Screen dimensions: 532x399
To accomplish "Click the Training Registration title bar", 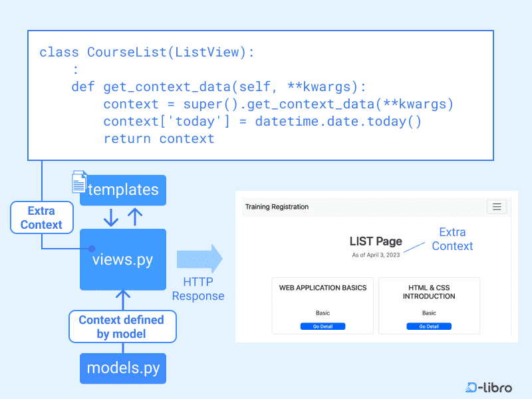I will click(276, 207).
